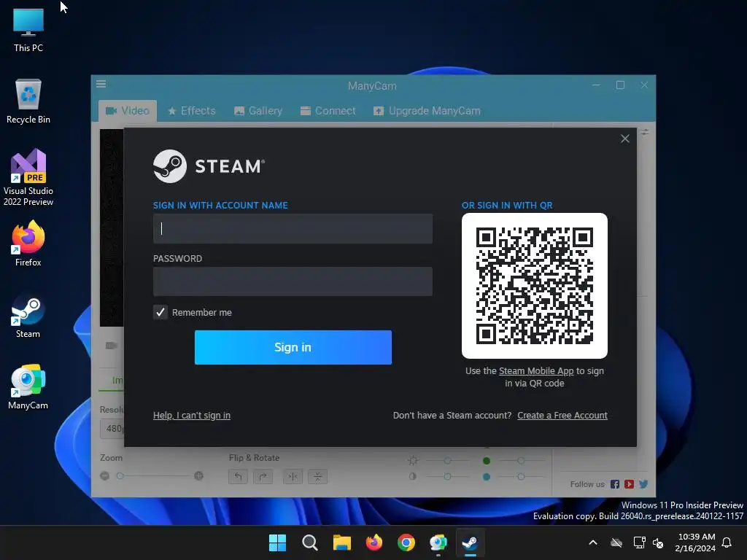Viewport: 747px width, 560px height.
Task: Open Create a Free Account link
Action: click(562, 415)
